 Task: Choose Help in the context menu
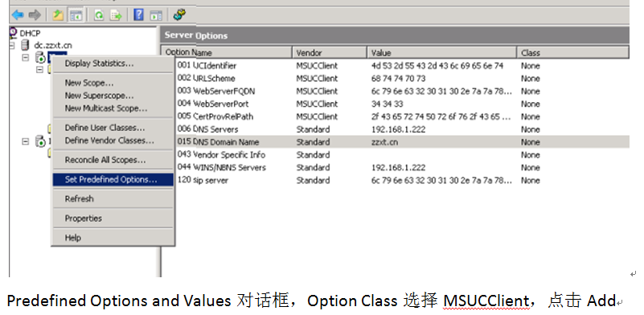[113, 238]
